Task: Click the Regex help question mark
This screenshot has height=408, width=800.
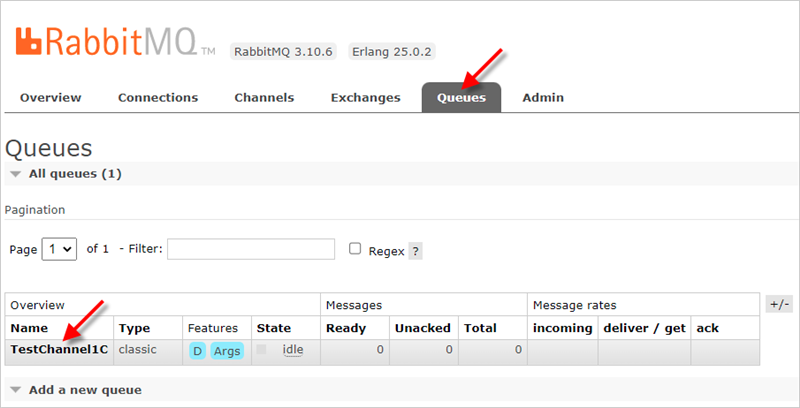Action: pyautogui.click(x=415, y=251)
